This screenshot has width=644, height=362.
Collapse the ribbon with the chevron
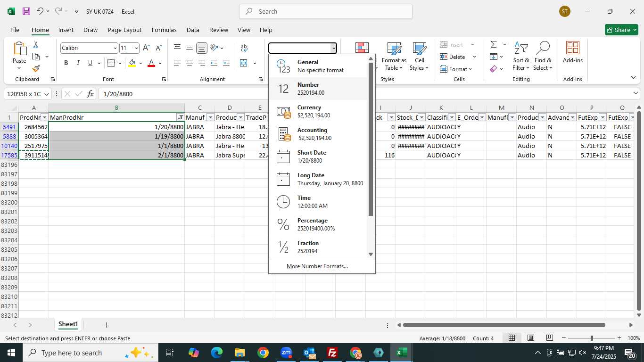point(633,78)
